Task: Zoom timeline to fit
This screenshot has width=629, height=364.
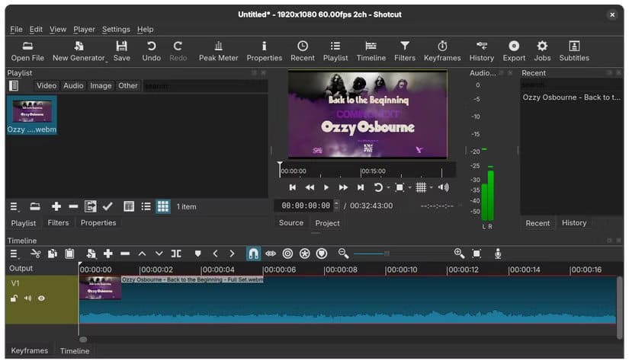Action: [x=477, y=254]
